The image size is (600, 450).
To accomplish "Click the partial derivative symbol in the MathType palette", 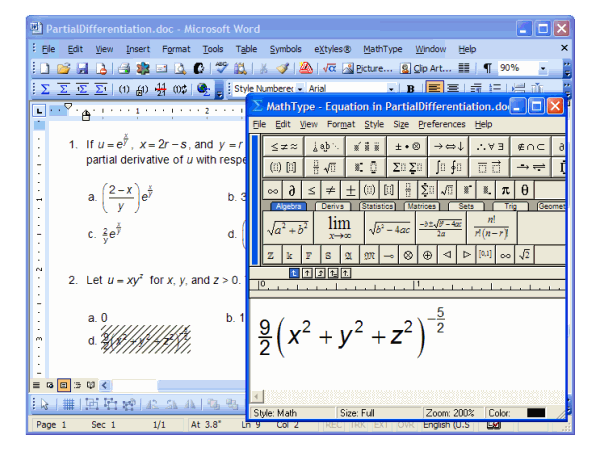I will (291, 189).
